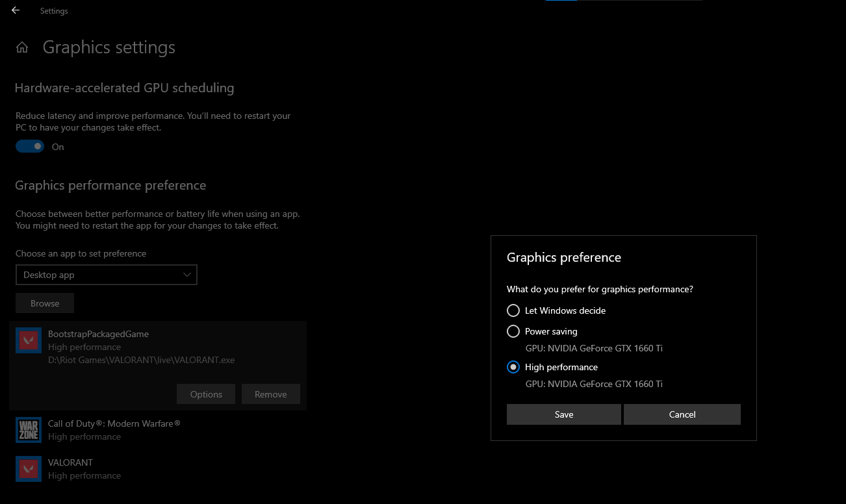Select the Let Windows decide option
846x504 pixels.
pyautogui.click(x=513, y=310)
